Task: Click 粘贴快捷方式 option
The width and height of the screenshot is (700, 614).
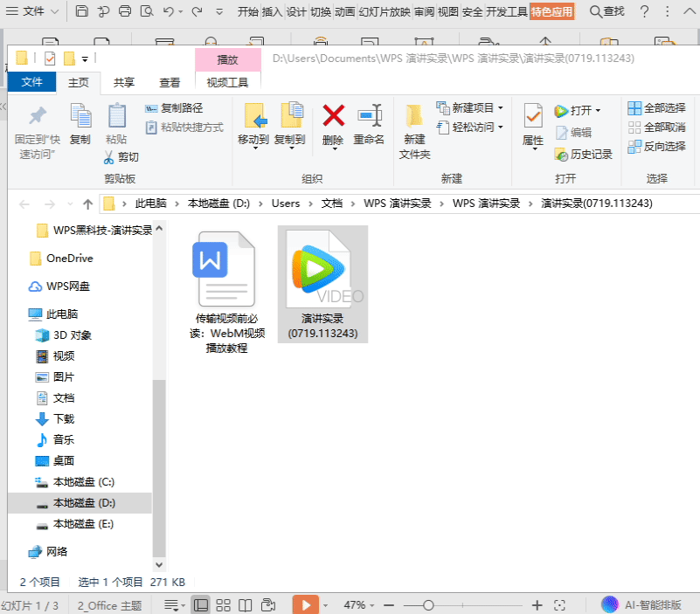Action: coord(184,128)
